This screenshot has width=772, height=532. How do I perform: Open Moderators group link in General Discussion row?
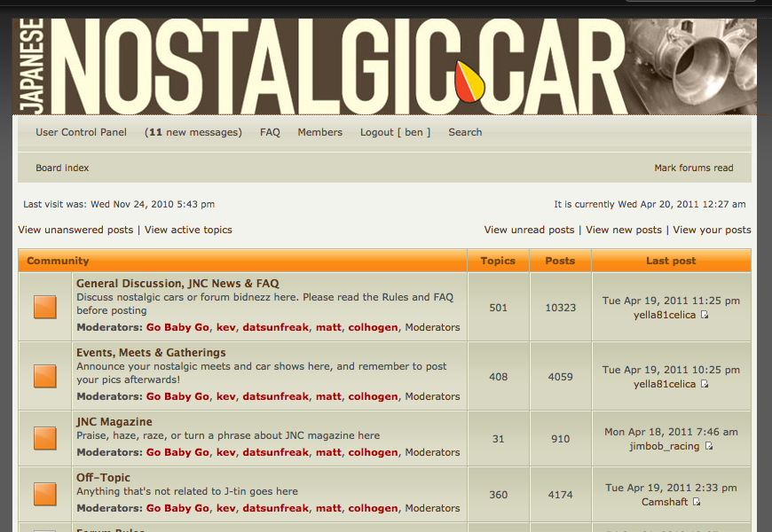pos(432,327)
